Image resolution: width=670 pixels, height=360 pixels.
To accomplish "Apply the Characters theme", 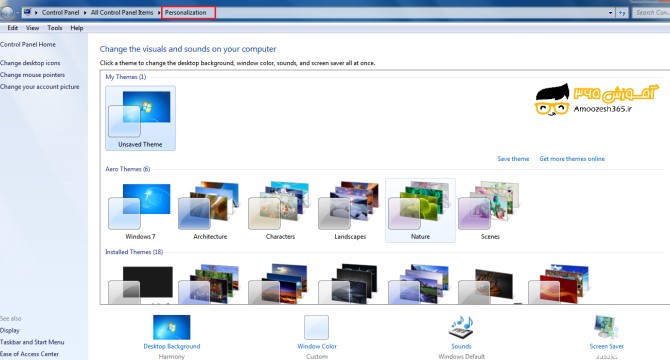I will pyautogui.click(x=280, y=211).
